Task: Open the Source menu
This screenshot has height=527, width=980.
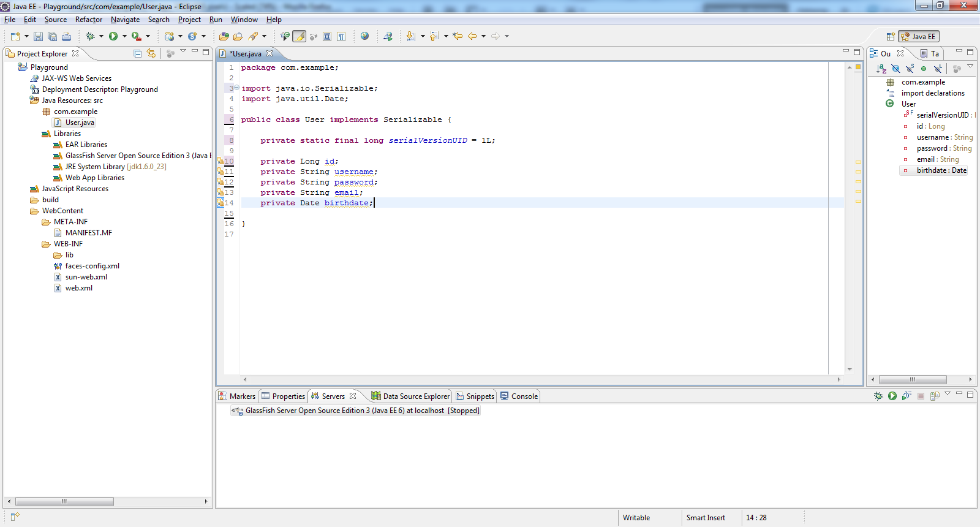Action: coord(56,20)
